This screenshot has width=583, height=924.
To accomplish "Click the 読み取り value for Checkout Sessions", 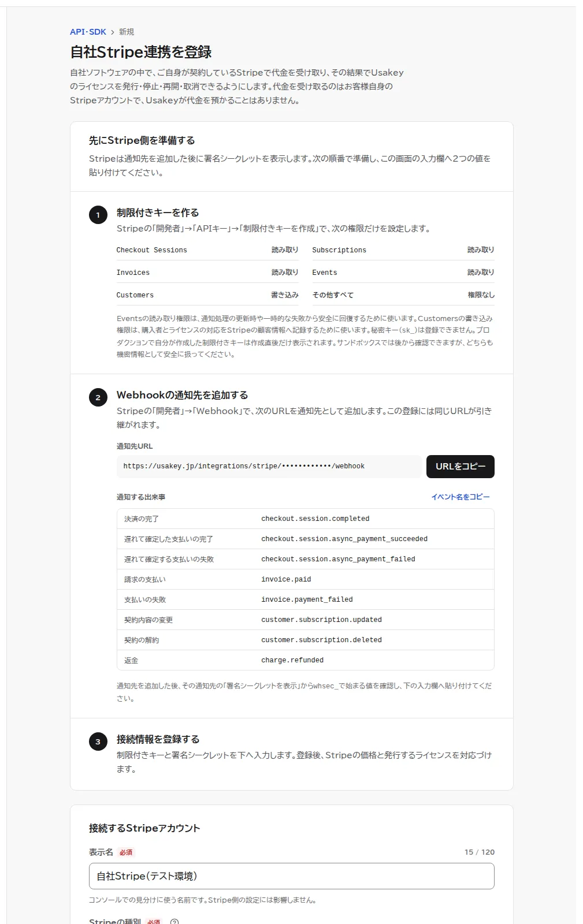I will point(285,250).
